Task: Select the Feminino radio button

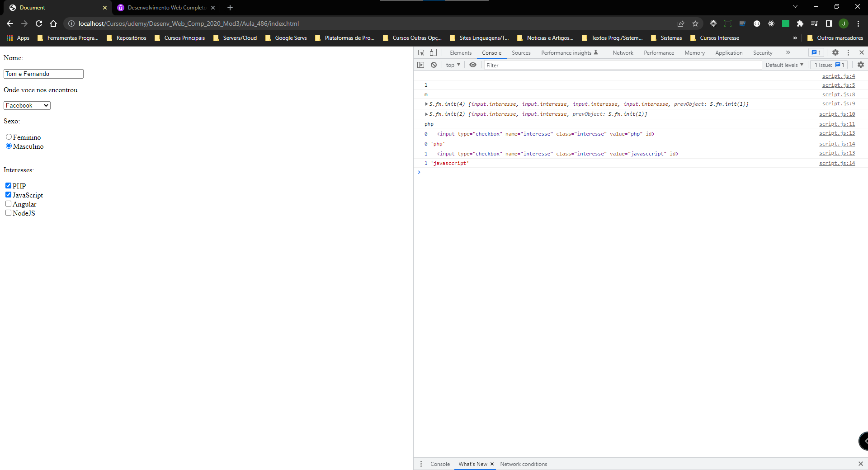Action: coord(9,137)
